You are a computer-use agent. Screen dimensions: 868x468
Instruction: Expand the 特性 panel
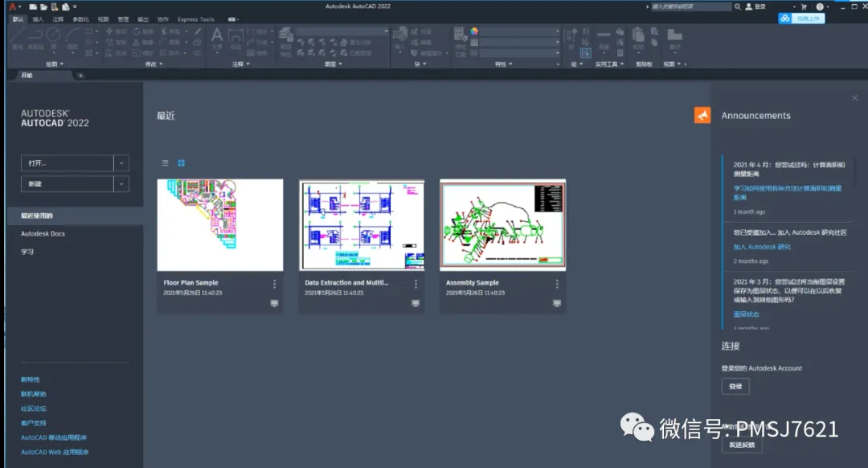[503, 64]
